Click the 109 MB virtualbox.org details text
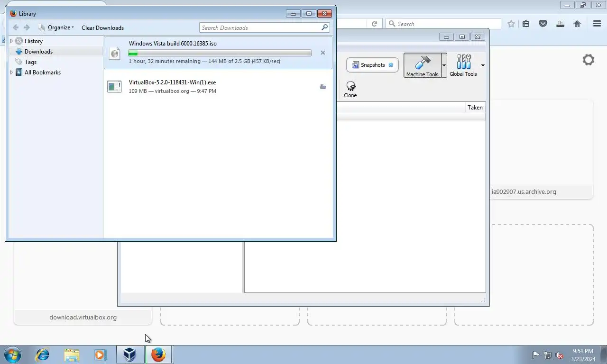Image resolution: width=607 pixels, height=364 pixels. tap(172, 91)
